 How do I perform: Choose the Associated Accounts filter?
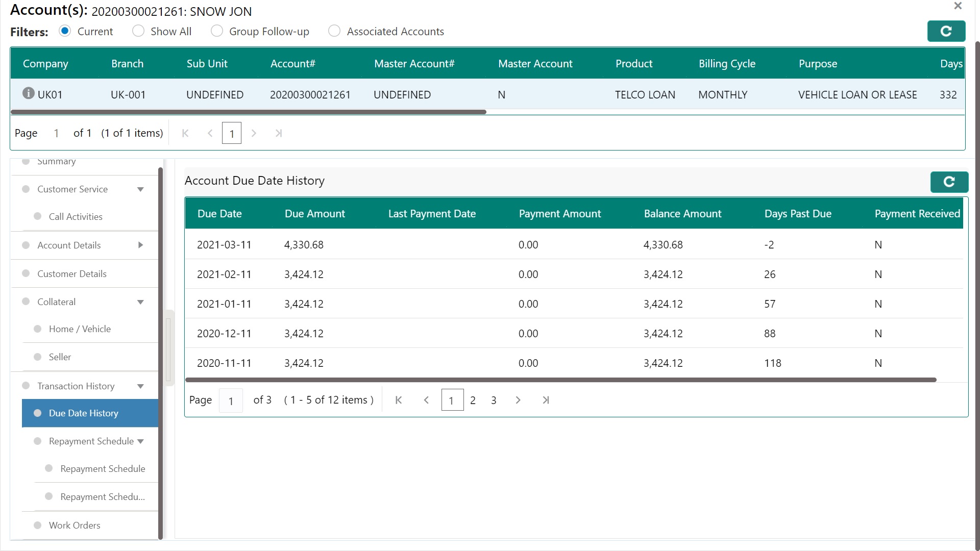(x=334, y=31)
